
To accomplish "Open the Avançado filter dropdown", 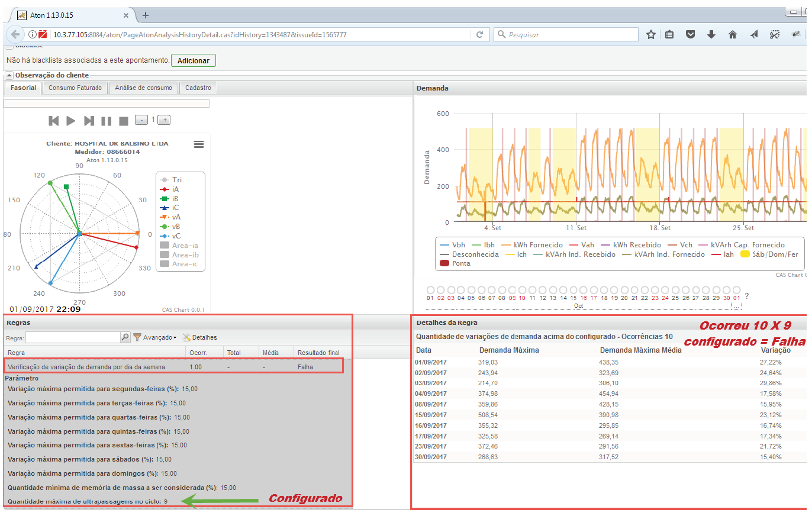I will point(154,337).
